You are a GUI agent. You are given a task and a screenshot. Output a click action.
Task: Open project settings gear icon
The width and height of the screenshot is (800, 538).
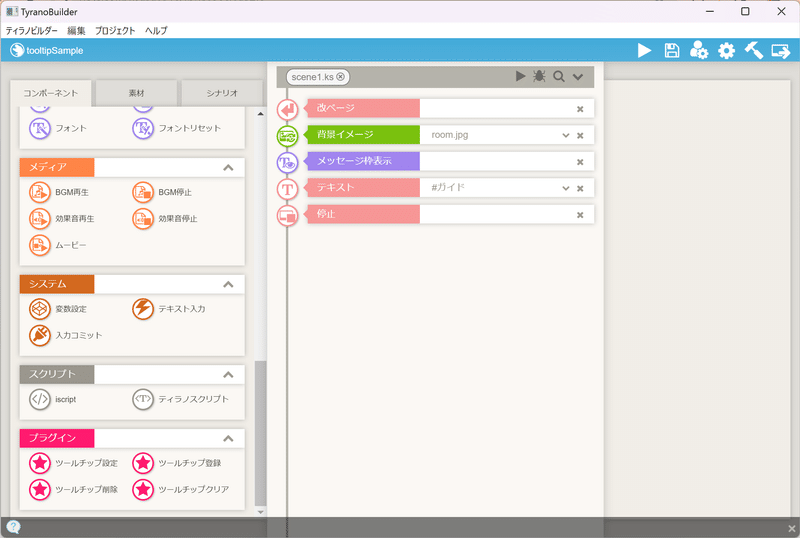coord(727,51)
